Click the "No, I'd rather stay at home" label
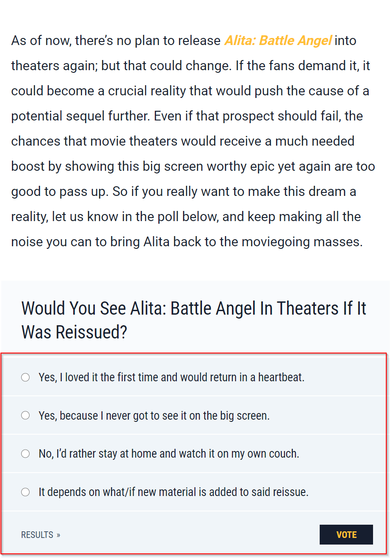392x560 pixels. coord(168,454)
